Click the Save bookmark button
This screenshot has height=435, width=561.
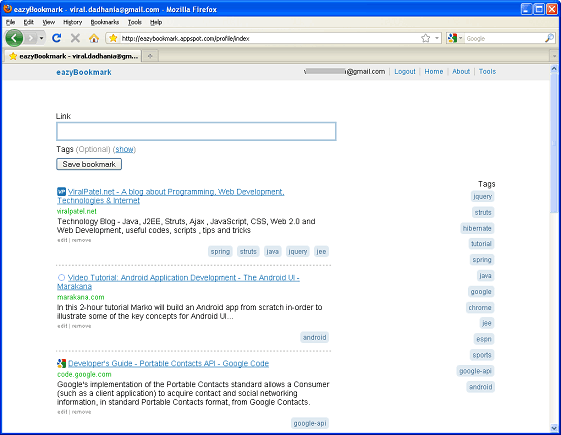click(x=89, y=164)
